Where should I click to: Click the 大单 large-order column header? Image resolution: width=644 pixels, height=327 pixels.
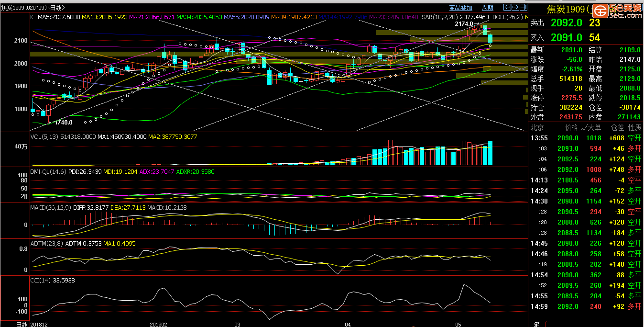pyautogui.click(x=594, y=127)
